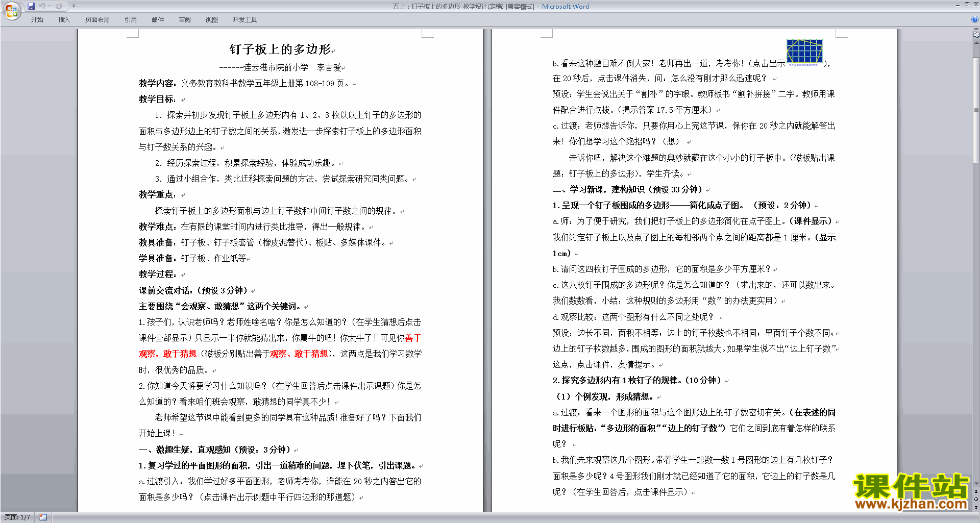980x523 pixels.
Task: Open the 开发工具 tab
Action: pyautogui.click(x=245, y=19)
